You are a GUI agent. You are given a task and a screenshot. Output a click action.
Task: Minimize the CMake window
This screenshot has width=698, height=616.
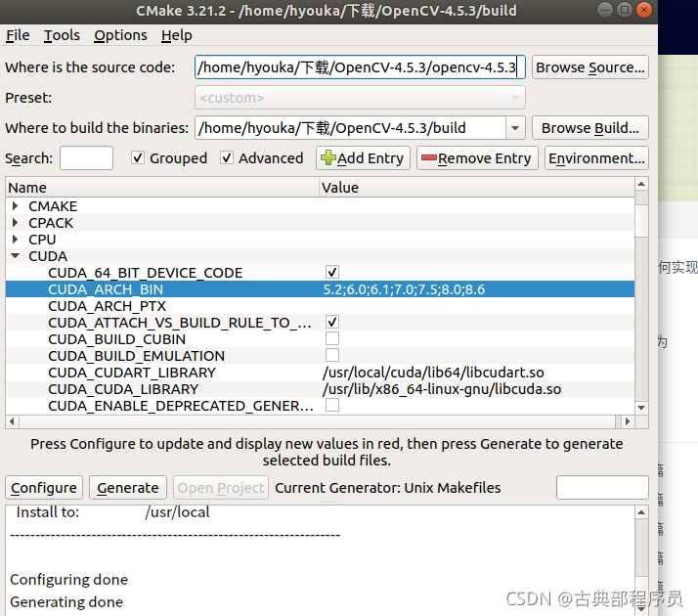click(605, 10)
